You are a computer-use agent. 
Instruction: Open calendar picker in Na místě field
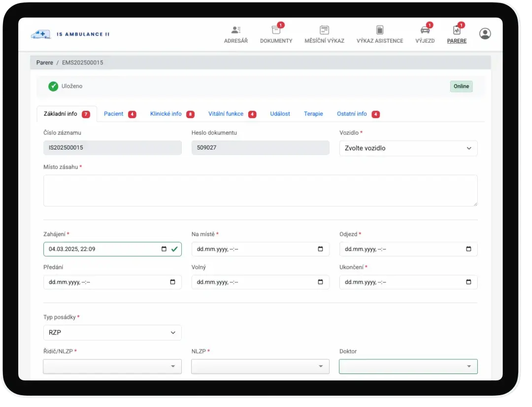320,249
